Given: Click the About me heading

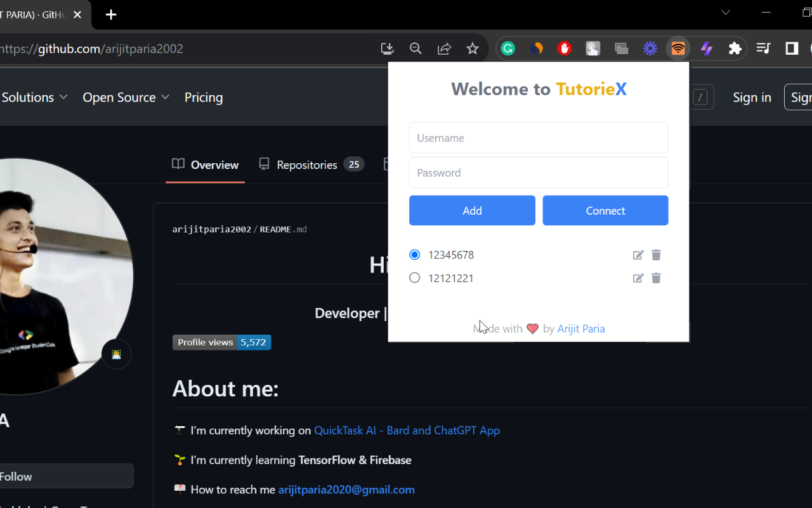Looking at the screenshot, I should tap(225, 389).
